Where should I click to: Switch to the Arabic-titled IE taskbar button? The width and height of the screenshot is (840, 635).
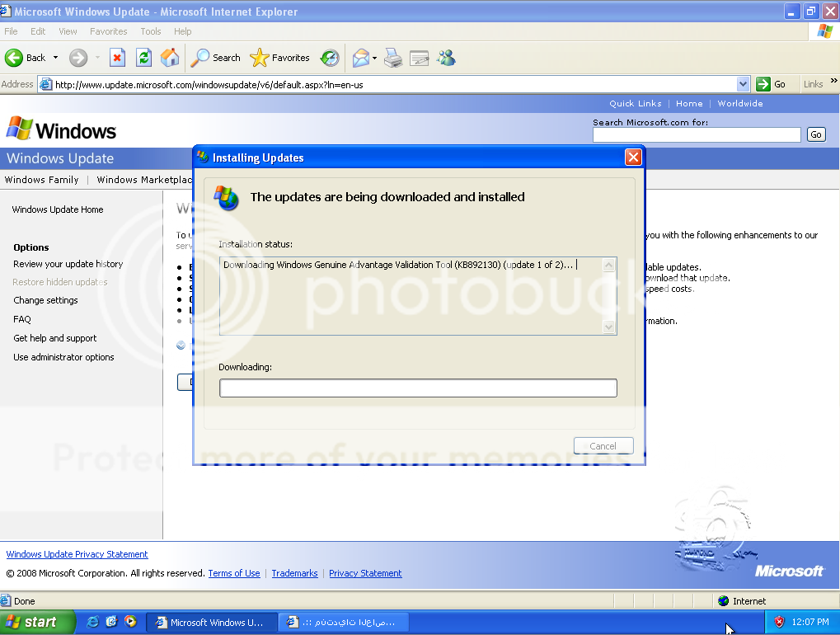344,622
